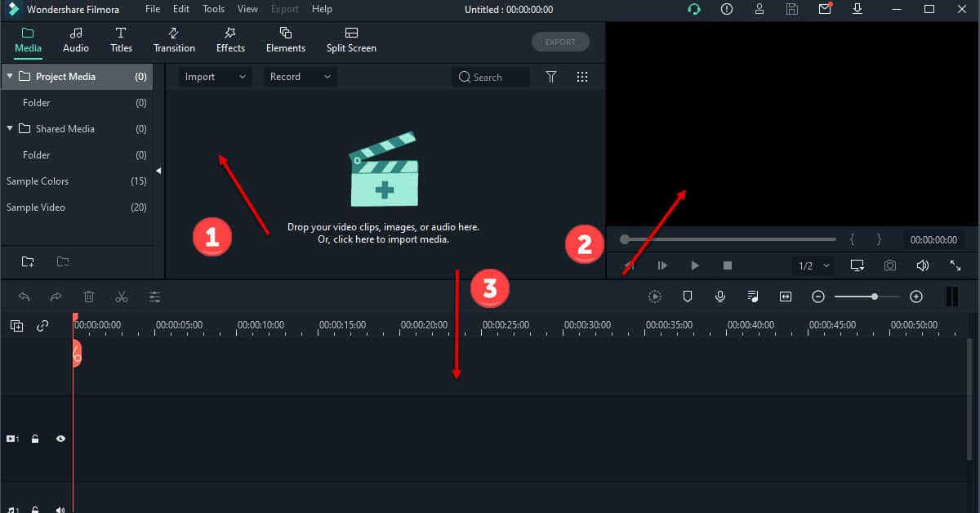Click the Undo icon above the timeline
980x513 pixels.
[x=24, y=297]
